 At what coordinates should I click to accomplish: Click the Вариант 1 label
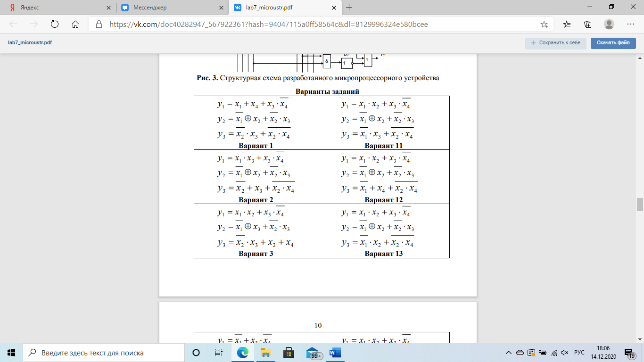tap(256, 146)
